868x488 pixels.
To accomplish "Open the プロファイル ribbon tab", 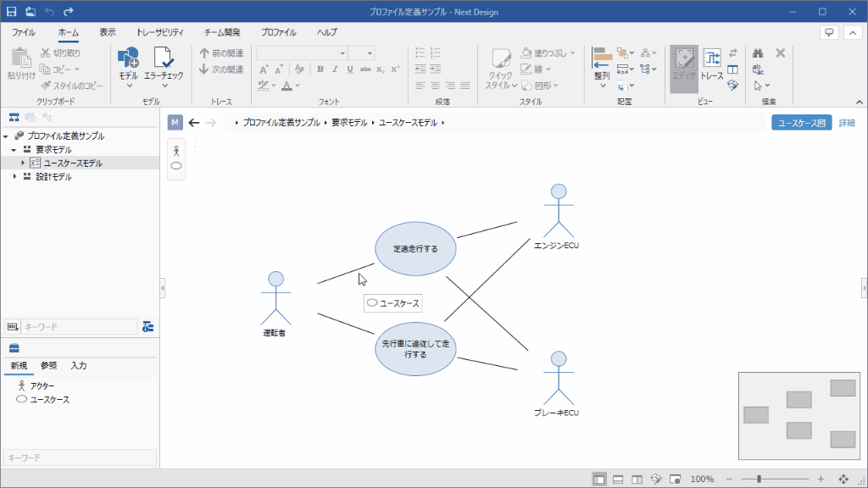I will [x=278, y=33].
